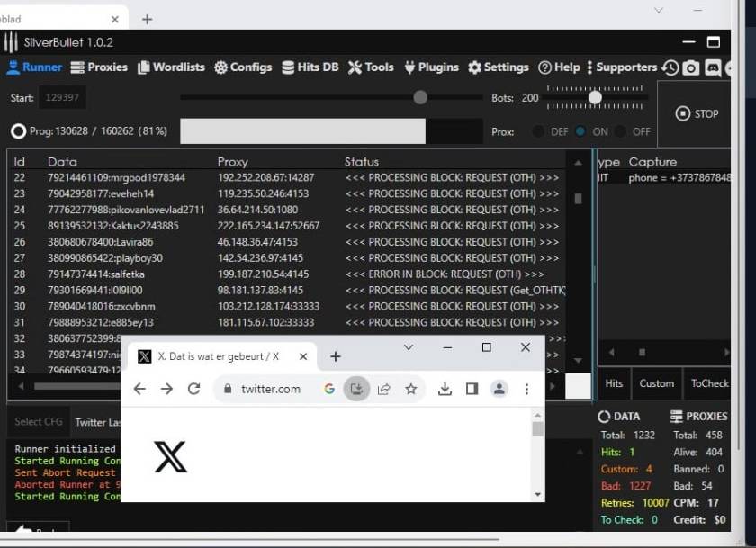Open the Wordlists tab

tap(171, 67)
